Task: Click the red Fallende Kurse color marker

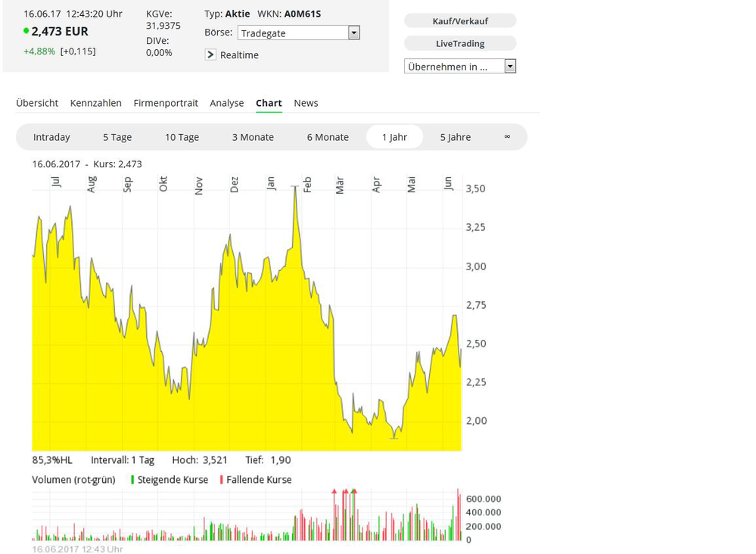Action: [x=221, y=479]
